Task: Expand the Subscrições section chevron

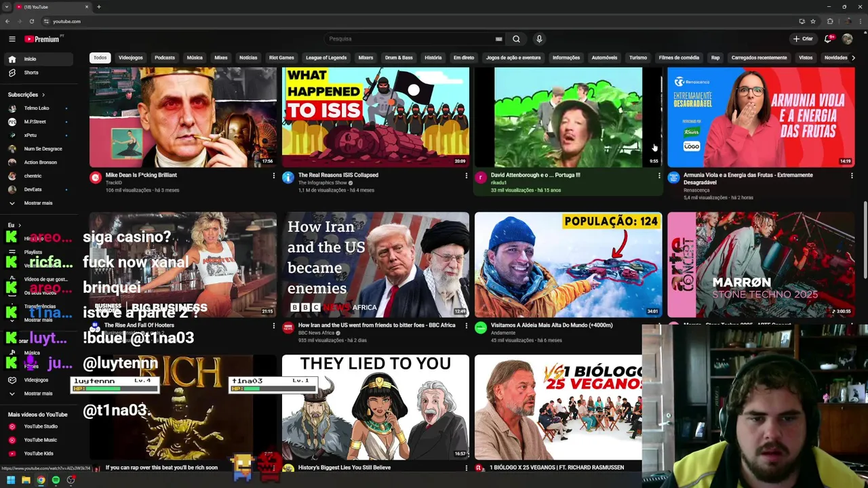Action: click(x=43, y=95)
